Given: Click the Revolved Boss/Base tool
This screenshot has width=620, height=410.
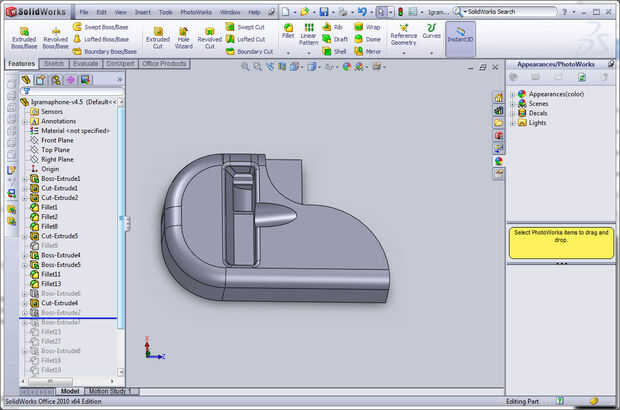Looking at the screenshot, I should coord(56,36).
